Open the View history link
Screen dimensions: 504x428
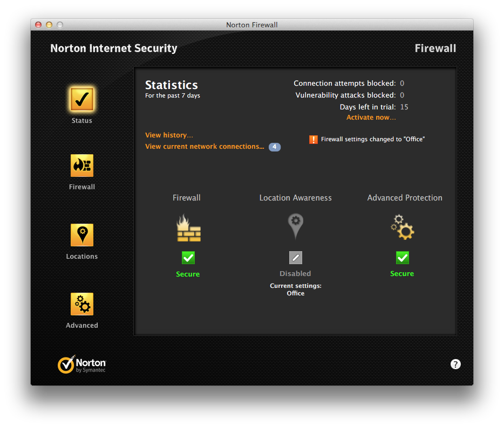pyautogui.click(x=169, y=135)
